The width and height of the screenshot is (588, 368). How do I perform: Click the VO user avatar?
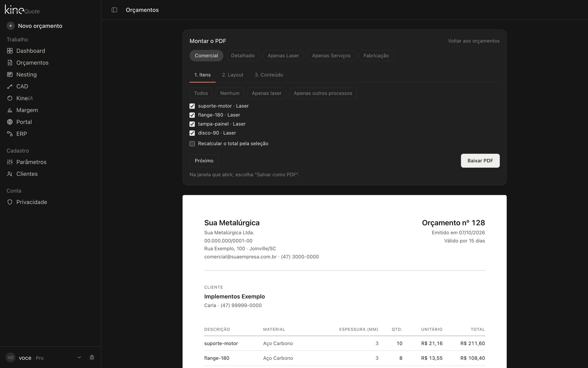click(x=11, y=357)
